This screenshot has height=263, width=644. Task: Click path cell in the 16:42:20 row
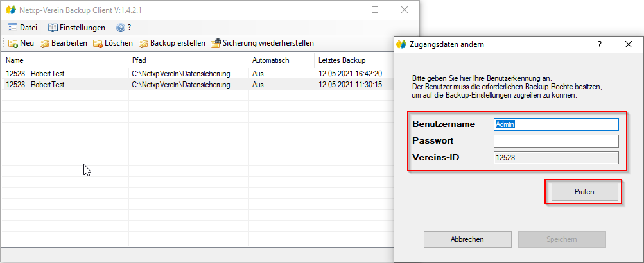[x=180, y=74]
